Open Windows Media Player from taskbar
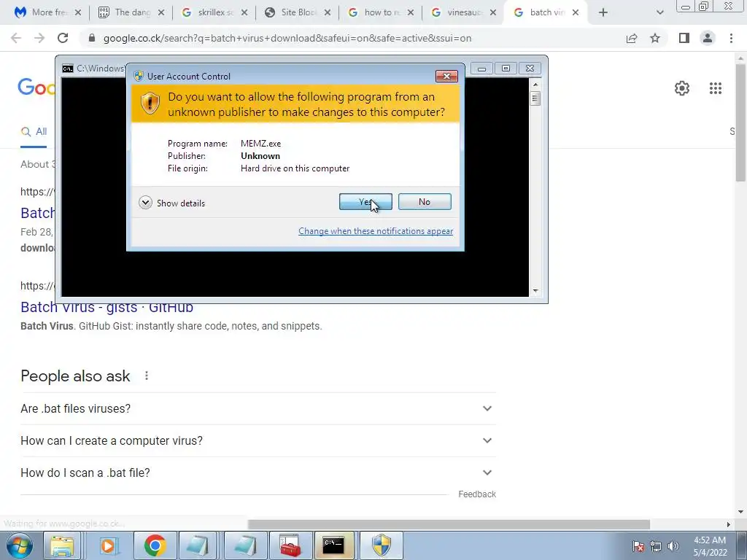Image resolution: width=747 pixels, height=560 pixels. click(108, 545)
